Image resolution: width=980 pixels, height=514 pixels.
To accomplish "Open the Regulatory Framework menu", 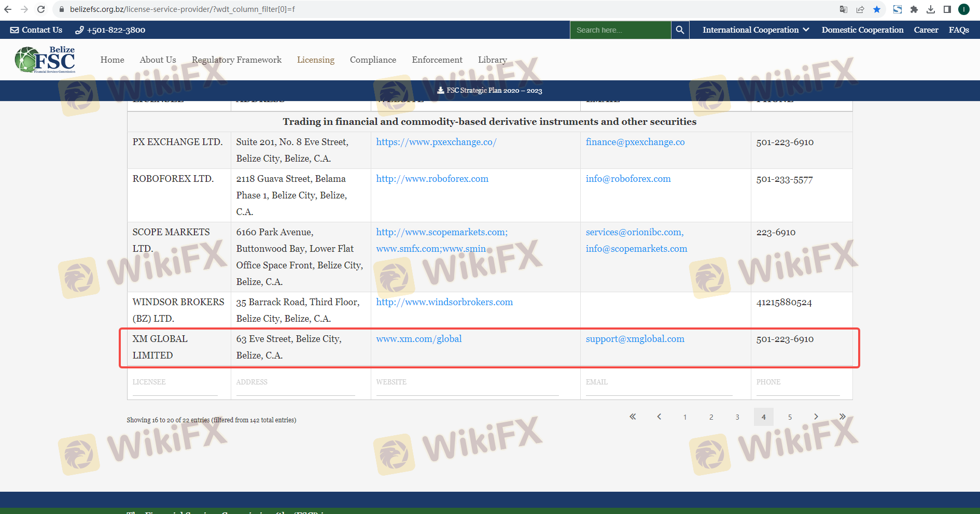I will click(x=236, y=60).
